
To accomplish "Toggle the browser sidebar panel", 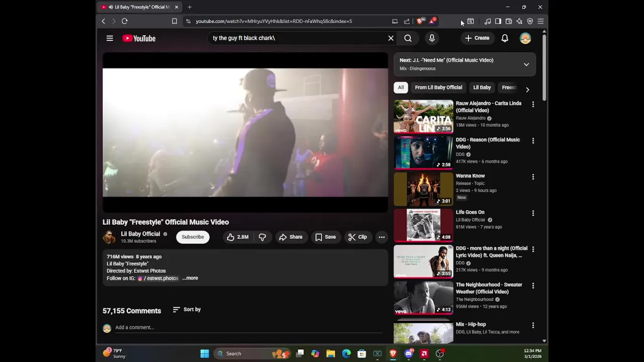I will coord(498,21).
